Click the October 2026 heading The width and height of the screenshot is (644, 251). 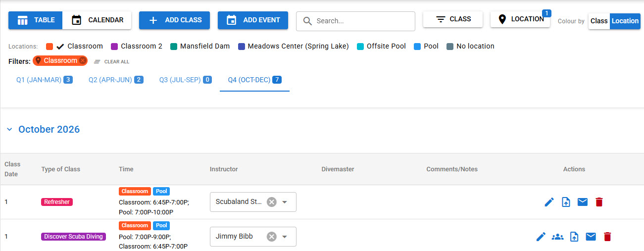click(x=49, y=130)
